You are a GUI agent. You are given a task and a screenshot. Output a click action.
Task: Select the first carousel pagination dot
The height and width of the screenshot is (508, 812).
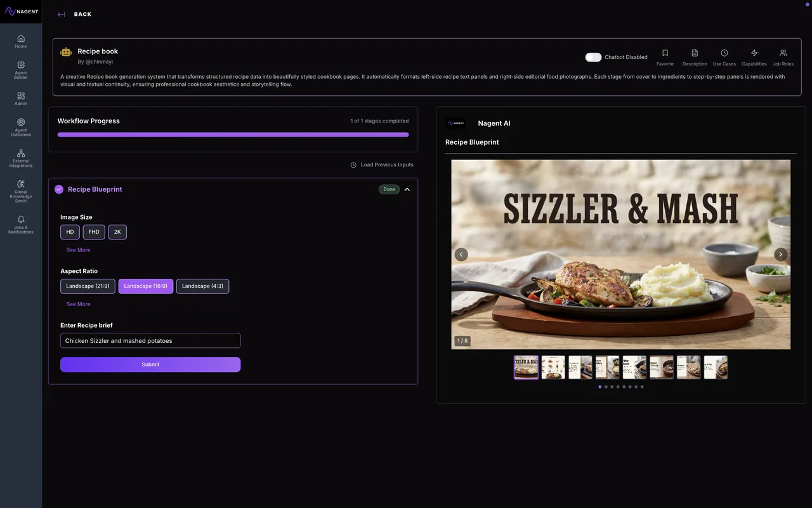click(600, 387)
